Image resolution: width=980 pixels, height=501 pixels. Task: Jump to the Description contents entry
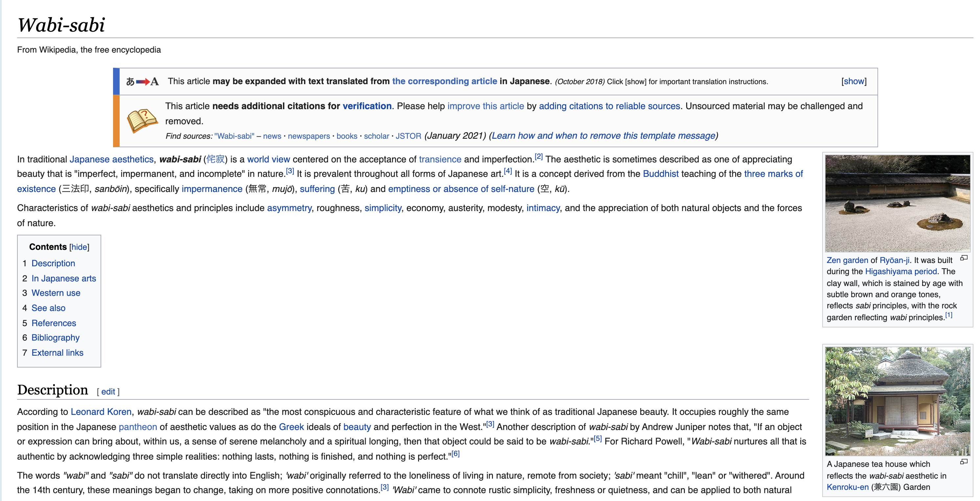[53, 263]
